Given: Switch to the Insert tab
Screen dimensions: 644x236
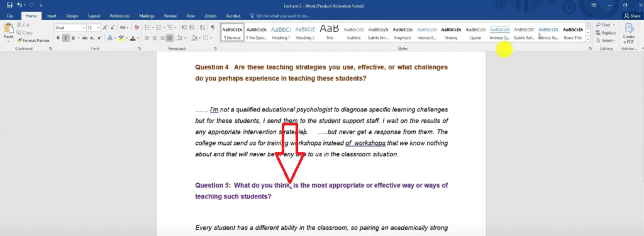Looking at the screenshot, I should [x=52, y=16].
